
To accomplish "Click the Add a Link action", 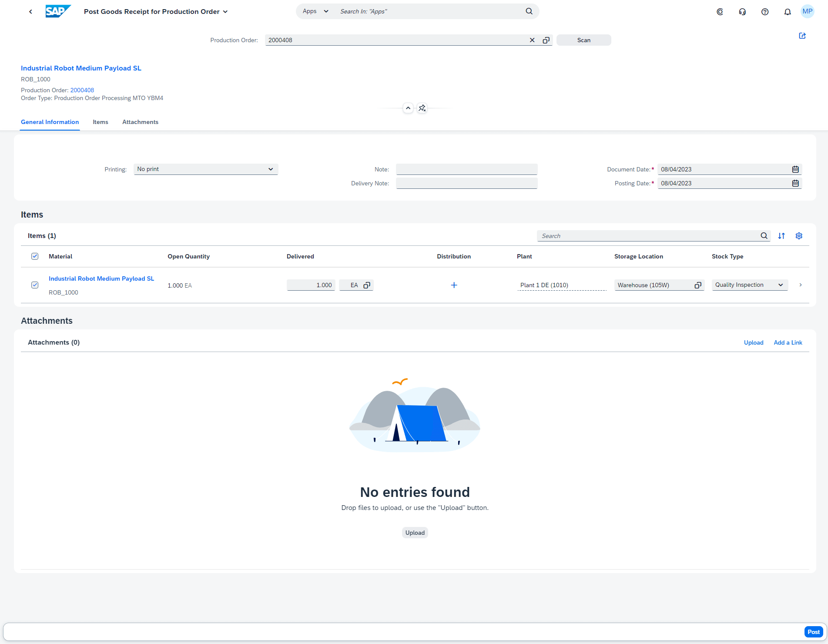I will click(x=788, y=342).
